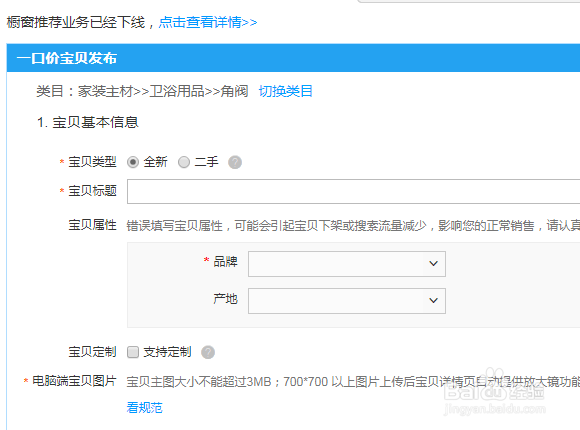
Task: Click the 宝贝标题 label
Action: pyautogui.click(x=92, y=191)
